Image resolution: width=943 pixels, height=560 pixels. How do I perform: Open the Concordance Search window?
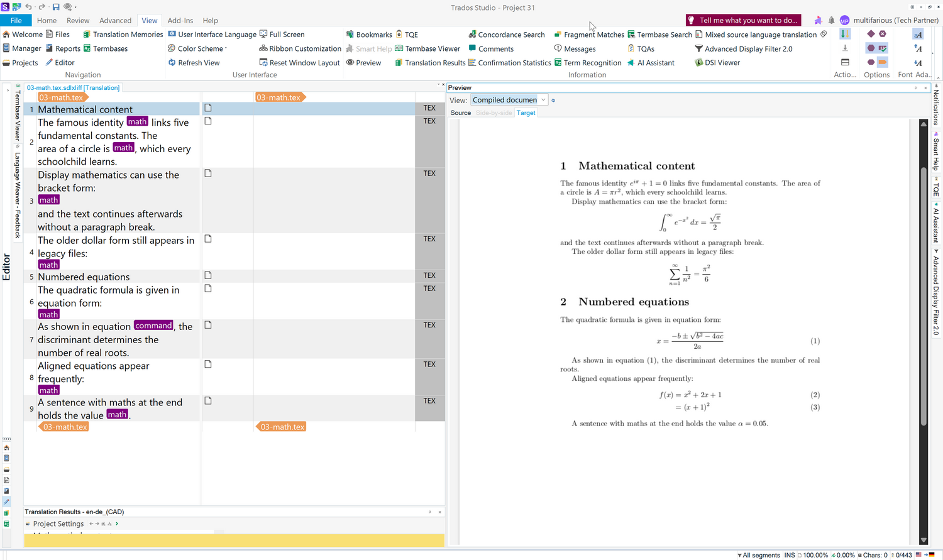[507, 35]
